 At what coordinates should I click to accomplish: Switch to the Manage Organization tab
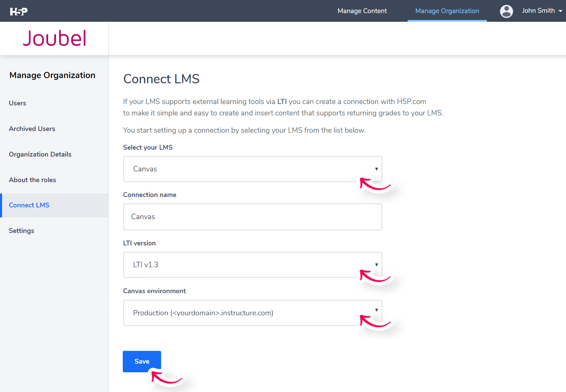(447, 11)
